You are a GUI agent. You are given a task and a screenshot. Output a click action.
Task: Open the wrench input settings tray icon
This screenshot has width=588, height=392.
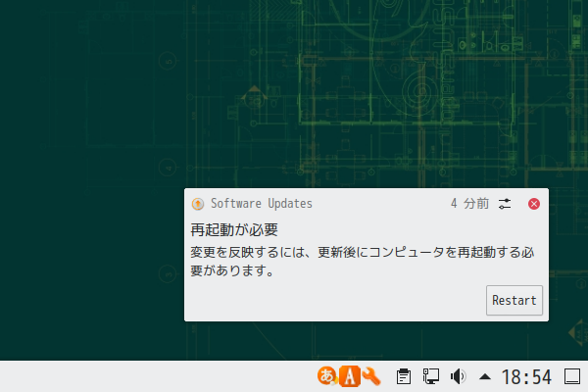(372, 376)
